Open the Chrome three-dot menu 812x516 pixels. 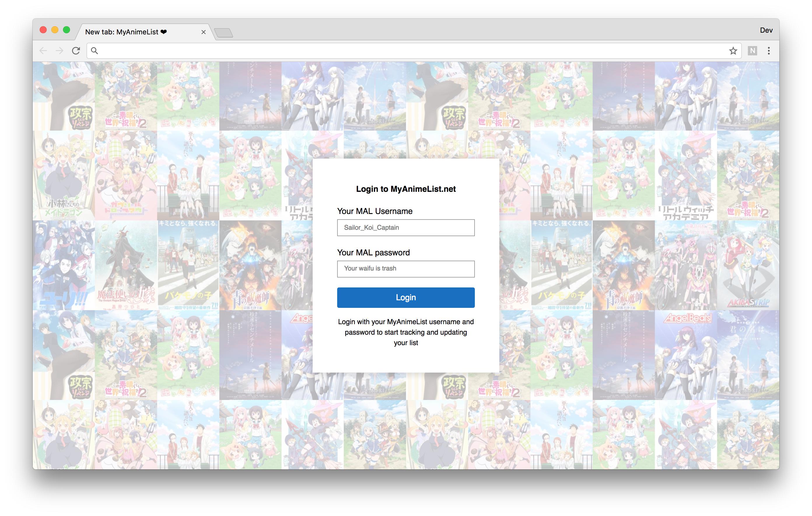coord(769,51)
